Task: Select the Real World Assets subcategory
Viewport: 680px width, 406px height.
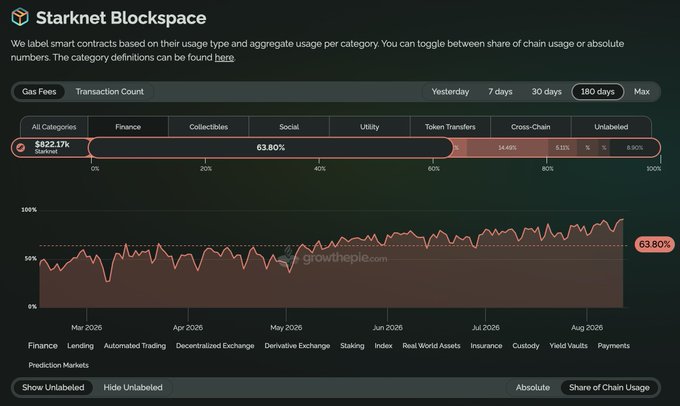Action: pyautogui.click(x=431, y=346)
